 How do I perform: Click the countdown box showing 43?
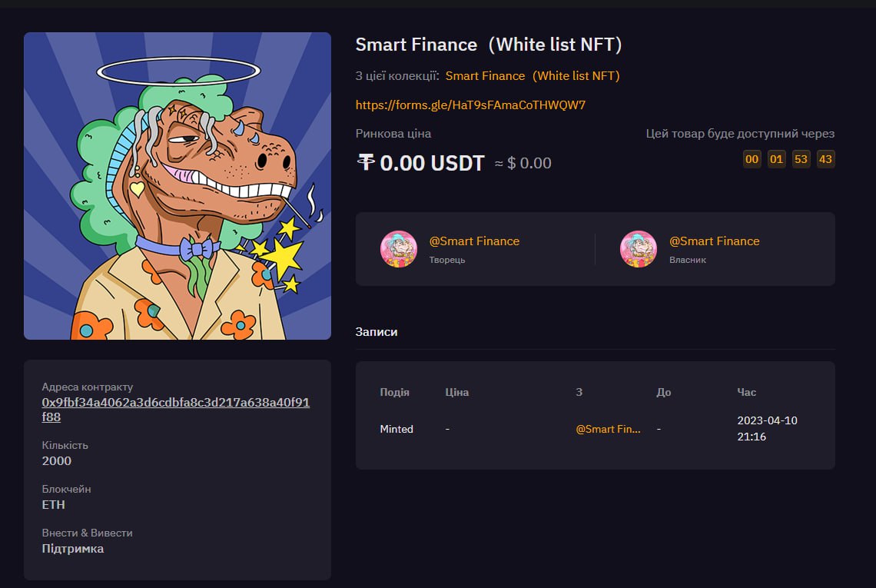(826, 159)
